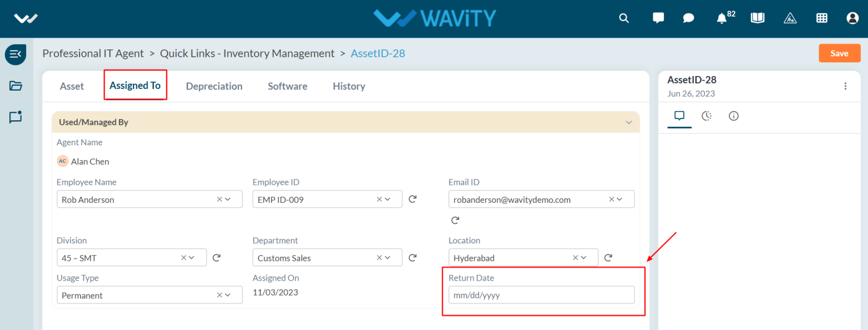Screen dimensions: 868x330
Task: Switch to the History tab
Action: pos(349,86)
